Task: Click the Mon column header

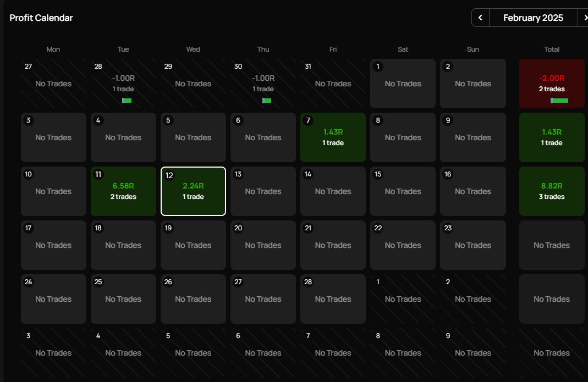Action: (x=53, y=49)
